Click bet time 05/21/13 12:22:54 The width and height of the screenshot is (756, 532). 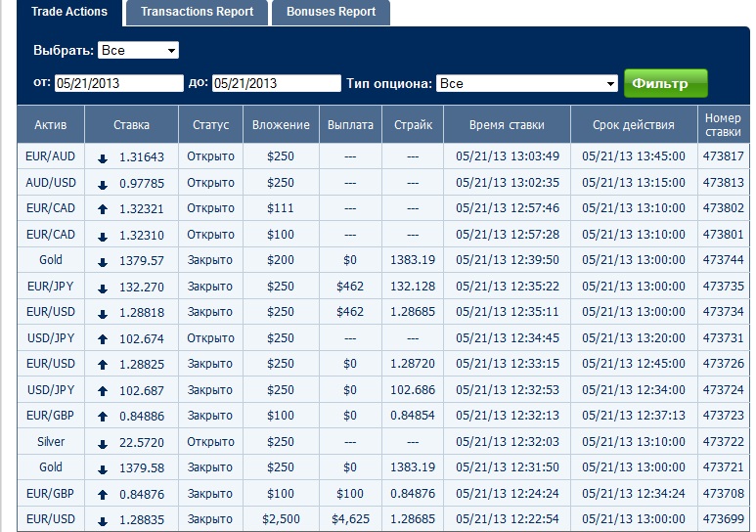click(508, 519)
